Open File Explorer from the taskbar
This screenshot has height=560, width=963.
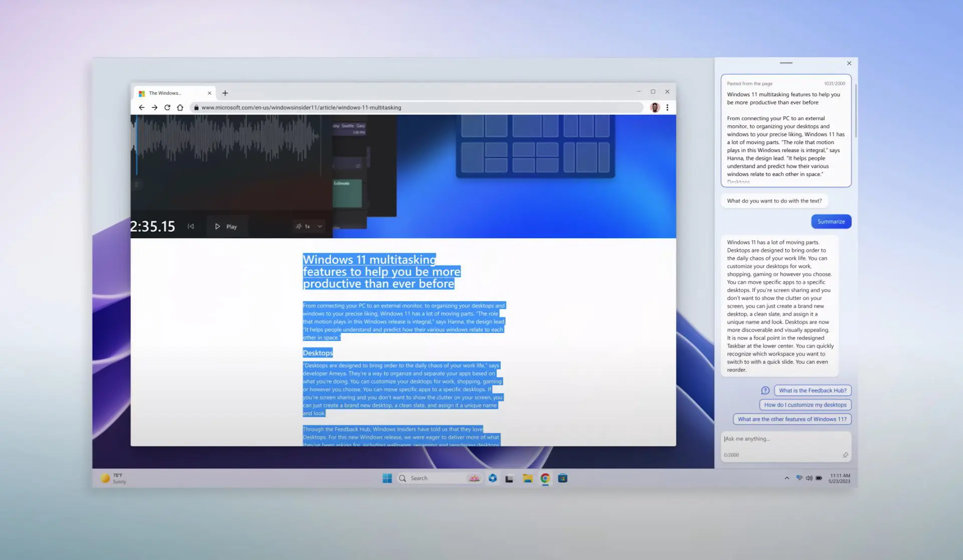528,478
